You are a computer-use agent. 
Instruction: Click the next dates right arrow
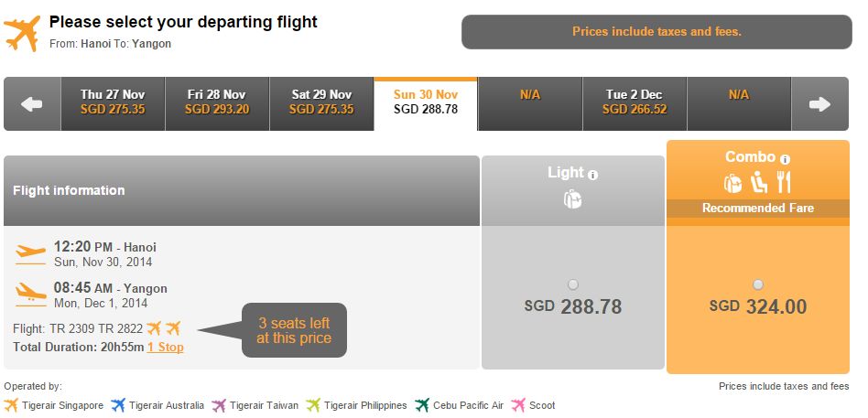click(819, 104)
